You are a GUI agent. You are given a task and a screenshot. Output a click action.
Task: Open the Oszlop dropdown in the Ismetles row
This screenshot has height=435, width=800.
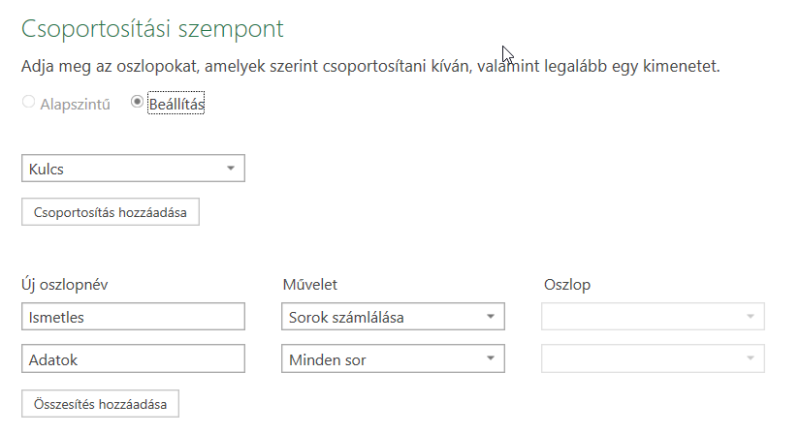coord(652,317)
